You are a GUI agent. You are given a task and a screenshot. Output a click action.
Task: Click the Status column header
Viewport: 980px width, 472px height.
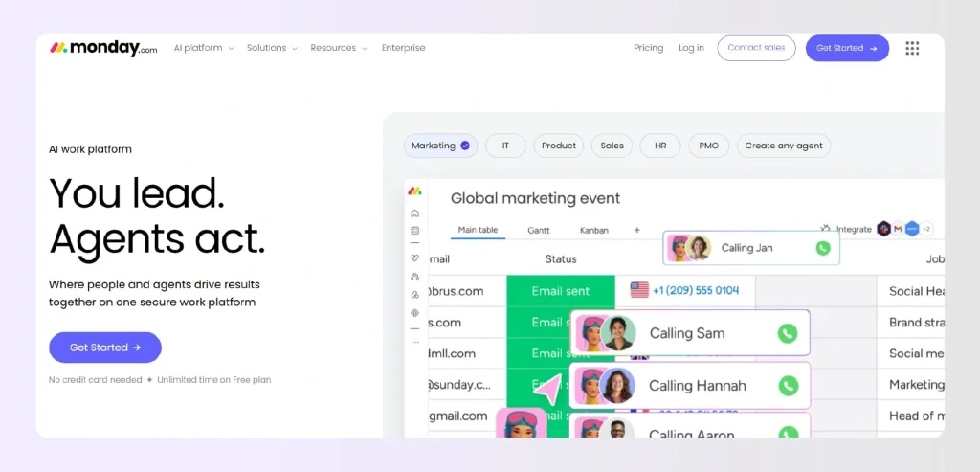[561, 258]
